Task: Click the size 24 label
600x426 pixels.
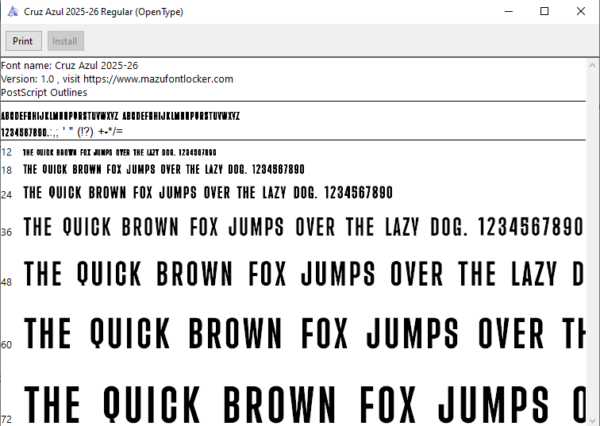Action: [x=7, y=195]
